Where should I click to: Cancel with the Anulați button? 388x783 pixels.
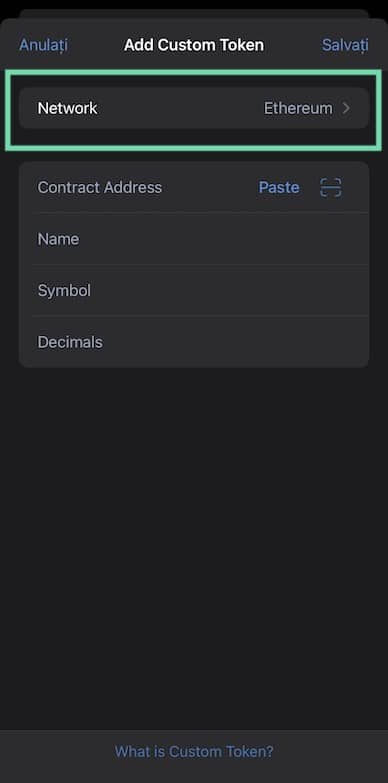(43, 45)
